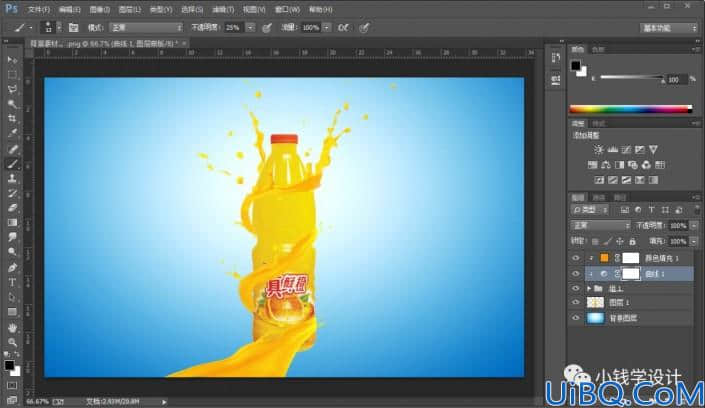Select the Horizontal Type tool
This screenshot has width=705, height=408.
coord(12,282)
